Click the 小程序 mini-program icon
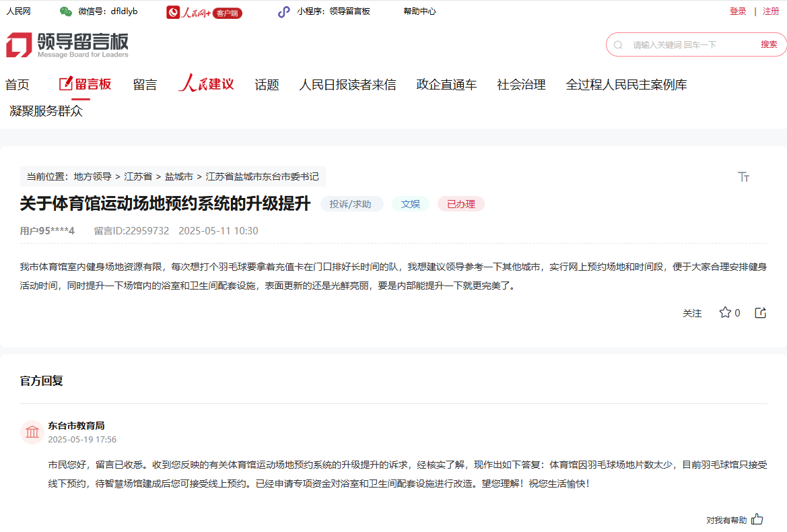The image size is (787, 532). [x=282, y=11]
